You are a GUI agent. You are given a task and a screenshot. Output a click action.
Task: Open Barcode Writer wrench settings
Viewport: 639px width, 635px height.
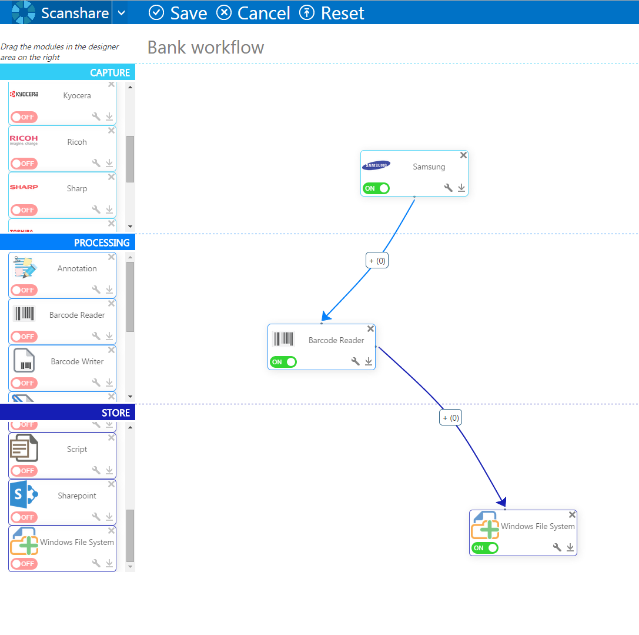pyautogui.click(x=96, y=383)
